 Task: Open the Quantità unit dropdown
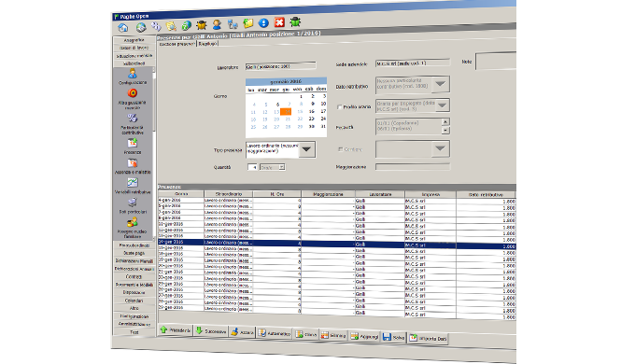281,167
